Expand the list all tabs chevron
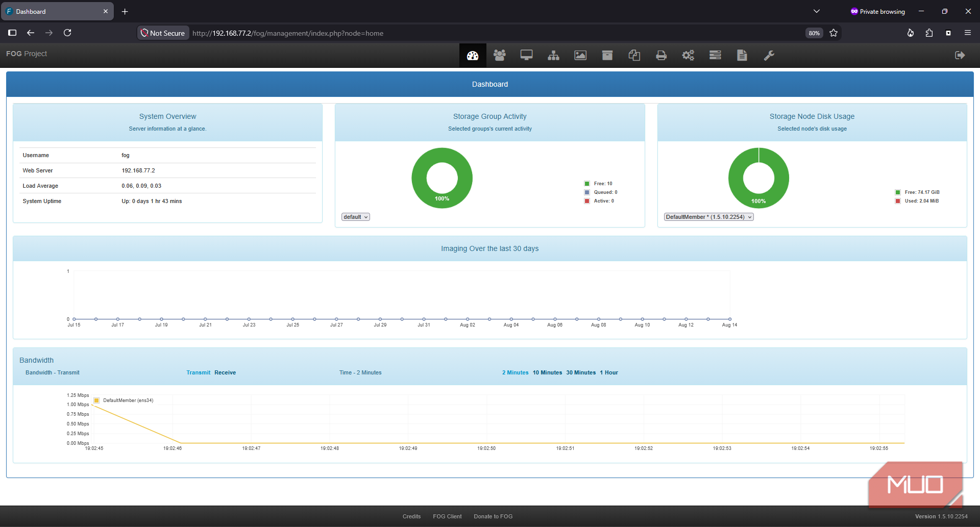 tap(817, 11)
